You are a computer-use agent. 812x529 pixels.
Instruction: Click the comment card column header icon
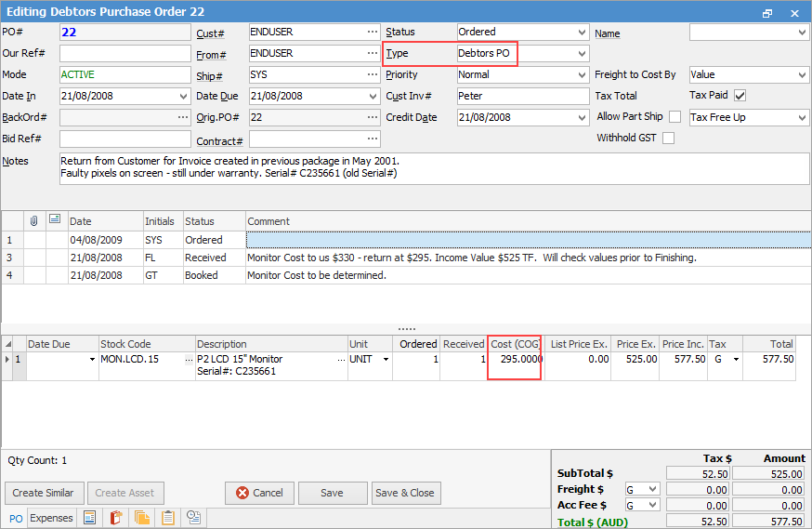[55, 221]
